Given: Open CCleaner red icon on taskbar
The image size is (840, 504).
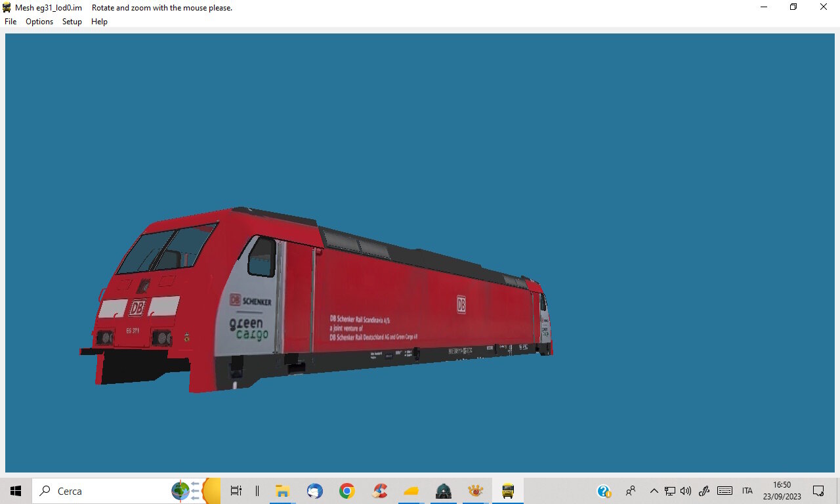Looking at the screenshot, I should [x=379, y=491].
